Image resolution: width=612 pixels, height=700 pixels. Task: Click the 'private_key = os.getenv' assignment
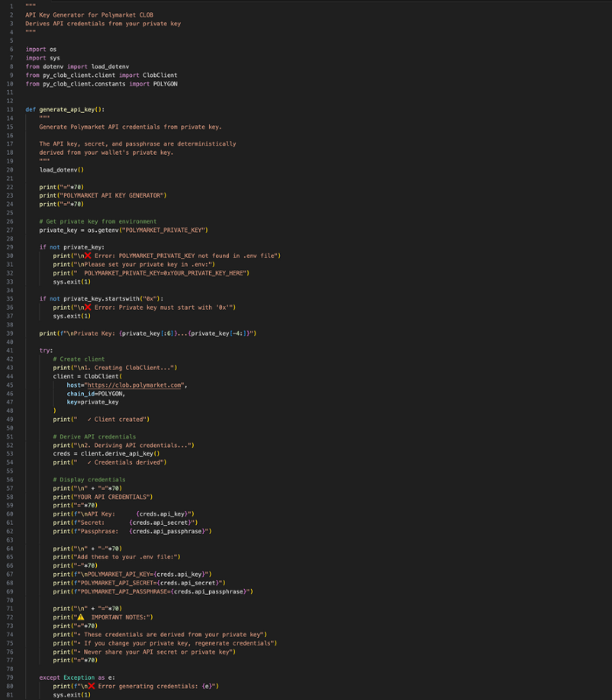(x=123, y=230)
